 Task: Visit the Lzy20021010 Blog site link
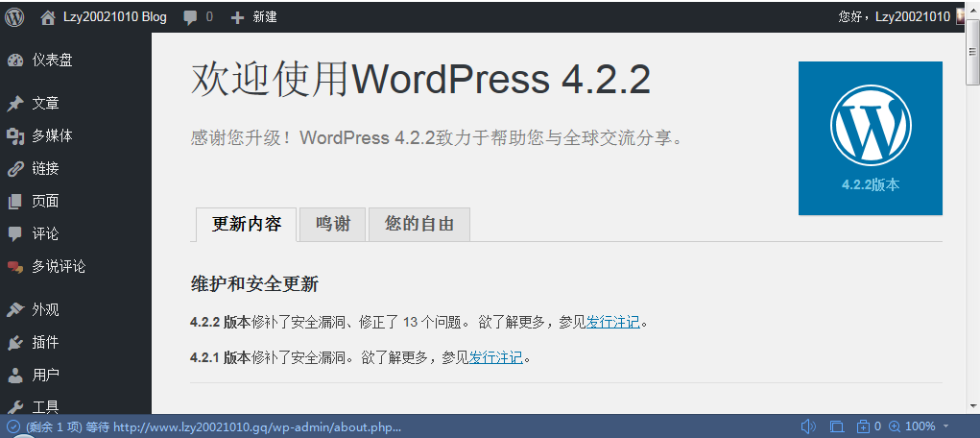coord(115,17)
